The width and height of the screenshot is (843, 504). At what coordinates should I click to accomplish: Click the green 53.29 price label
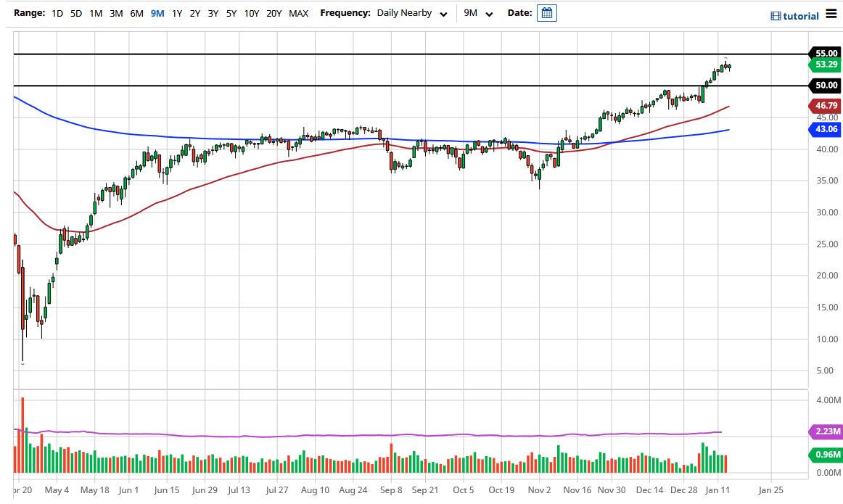pos(825,65)
